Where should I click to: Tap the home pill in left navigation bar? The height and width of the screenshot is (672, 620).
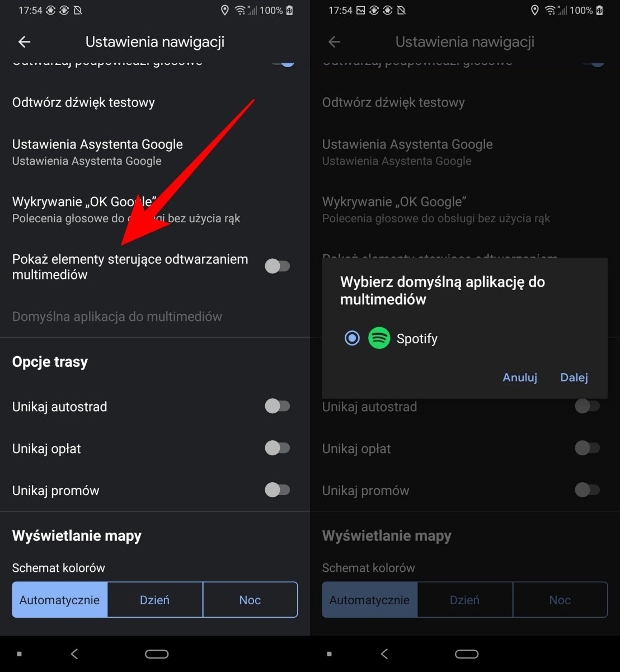click(157, 654)
